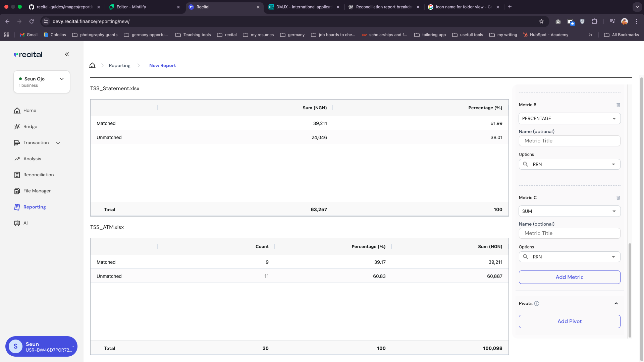
Task: Select the Analysis icon in sidebar
Action: pos(17,159)
